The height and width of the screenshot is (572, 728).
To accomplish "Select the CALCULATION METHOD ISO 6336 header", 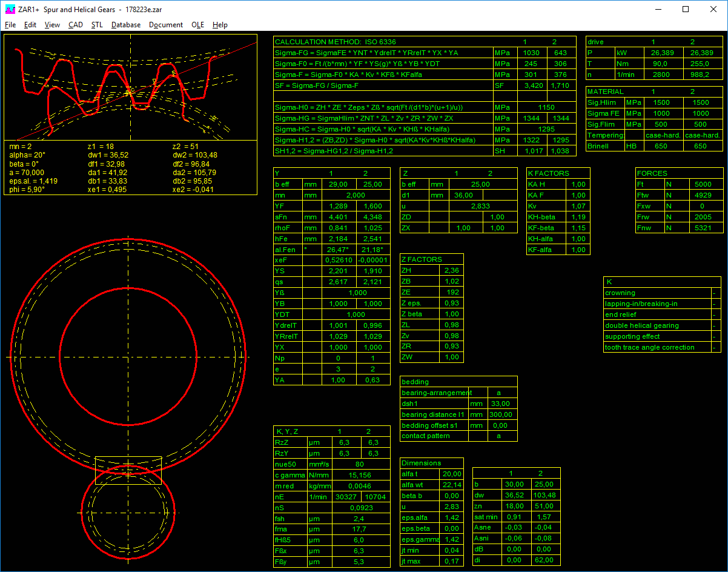I will tap(336, 42).
